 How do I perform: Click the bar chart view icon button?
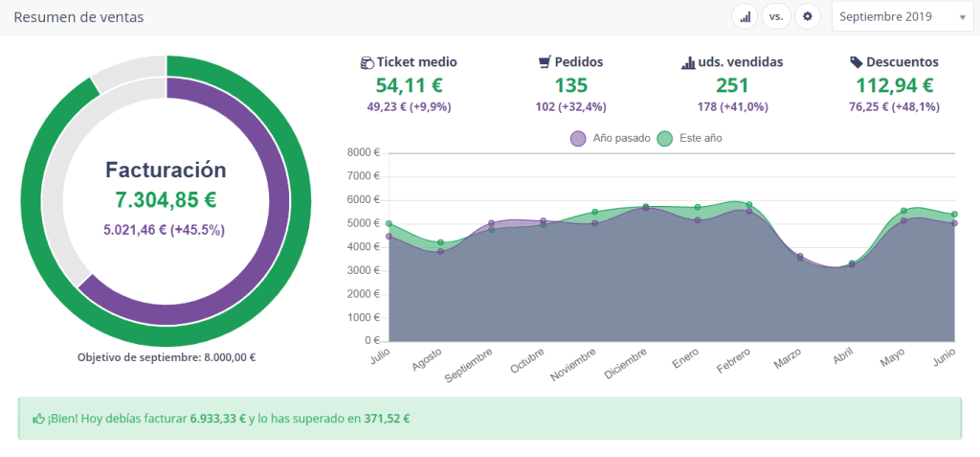coord(745,17)
